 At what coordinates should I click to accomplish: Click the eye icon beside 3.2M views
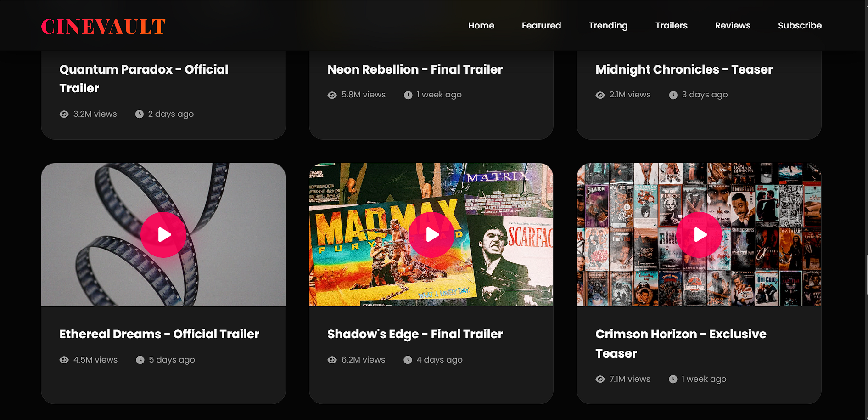click(x=64, y=114)
